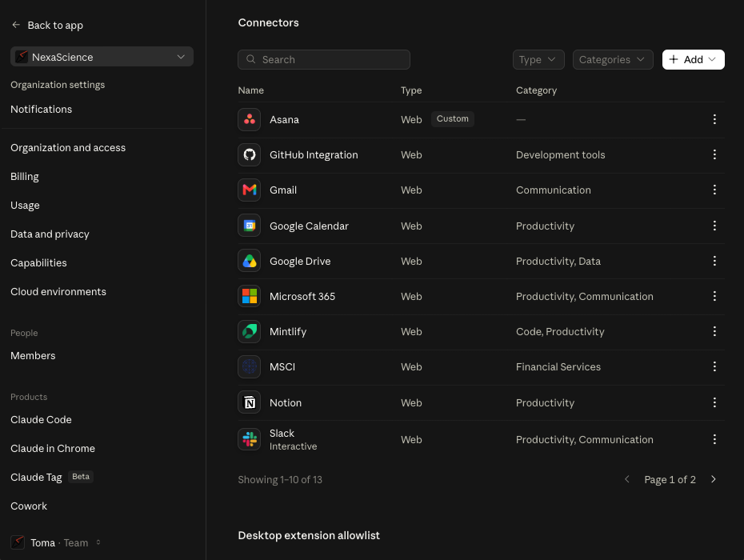The height and width of the screenshot is (560, 744).
Task: Open Claude in Chrome settings
Action: pos(53,449)
